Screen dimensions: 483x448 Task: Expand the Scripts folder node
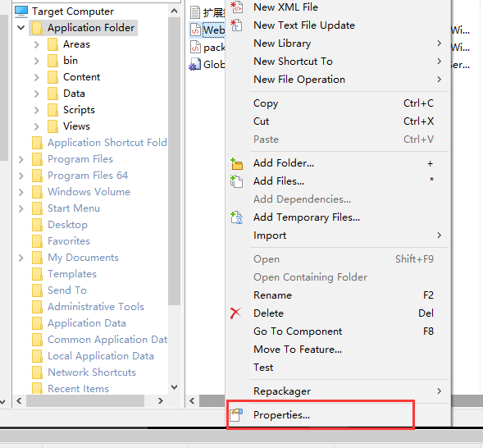coord(37,110)
